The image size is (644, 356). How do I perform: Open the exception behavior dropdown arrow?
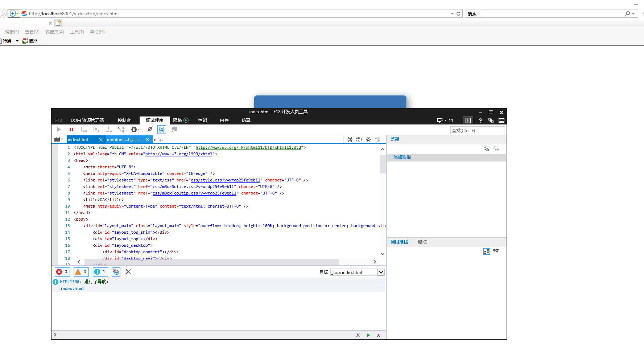click(139, 130)
